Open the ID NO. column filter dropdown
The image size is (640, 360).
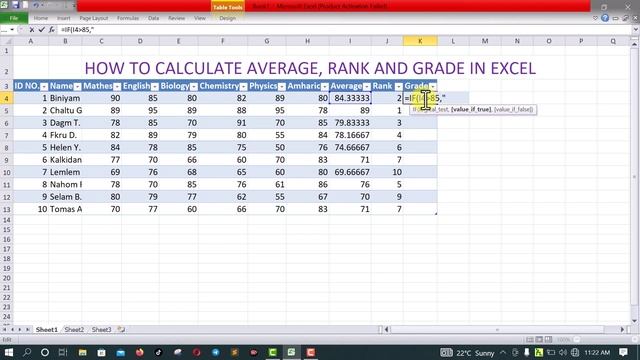point(44,87)
